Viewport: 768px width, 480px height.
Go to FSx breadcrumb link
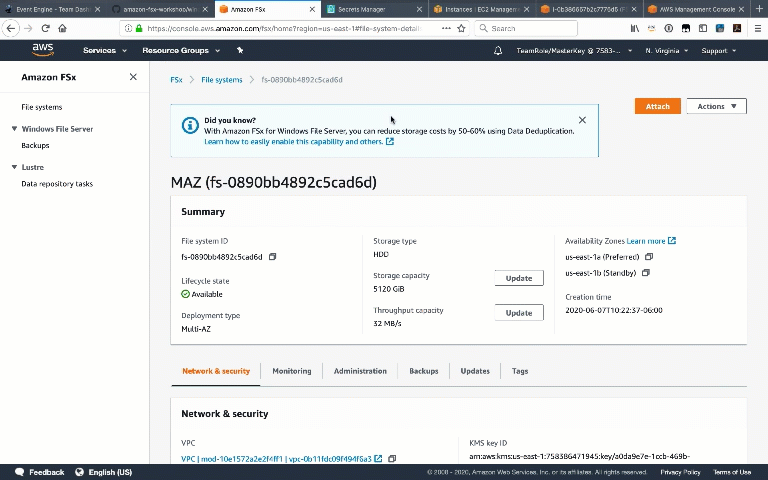point(176,80)
